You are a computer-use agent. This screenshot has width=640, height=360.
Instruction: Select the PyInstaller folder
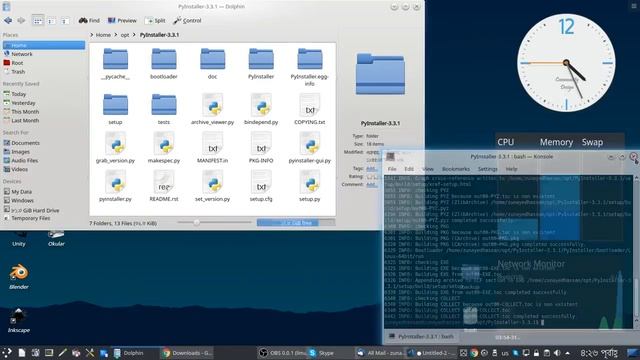coord(261,63)
